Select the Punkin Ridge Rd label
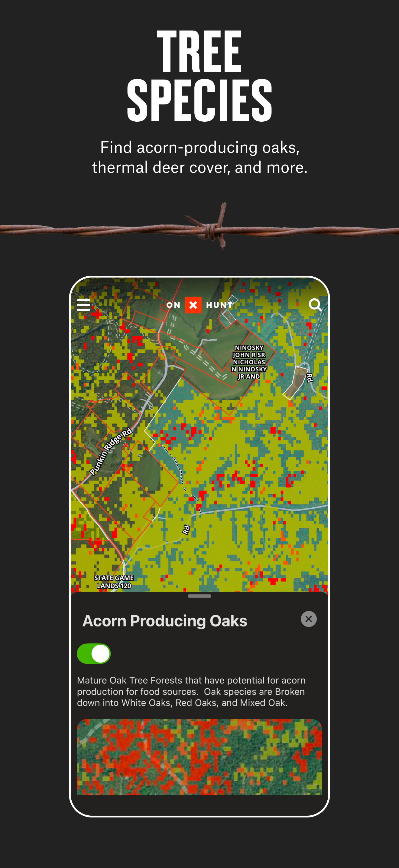399x868 pixels. [x=111, y=452]
